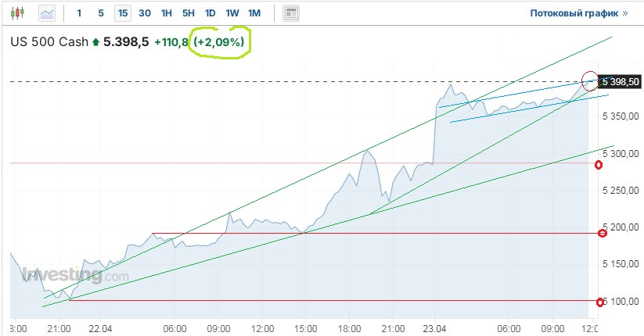Switch to candlestick chart type
Image resolution: width=644 pixels, height=336 pixels.
tap(18, 13)
